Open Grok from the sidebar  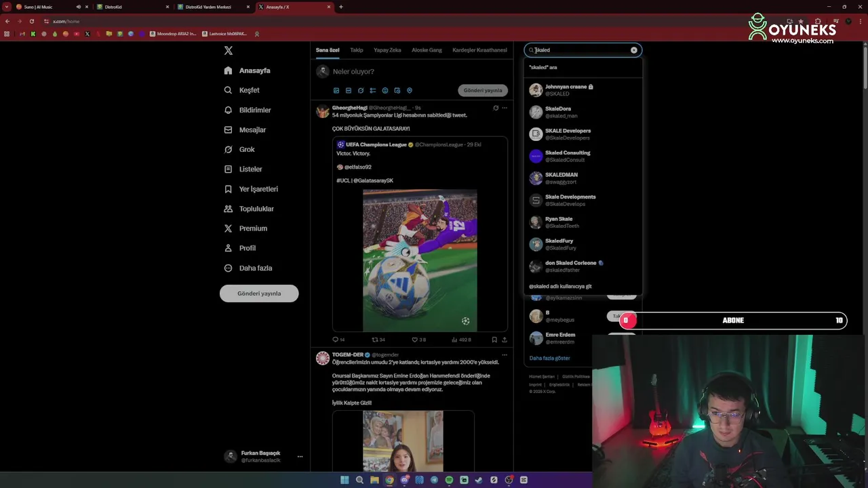[x=239, y=149]
